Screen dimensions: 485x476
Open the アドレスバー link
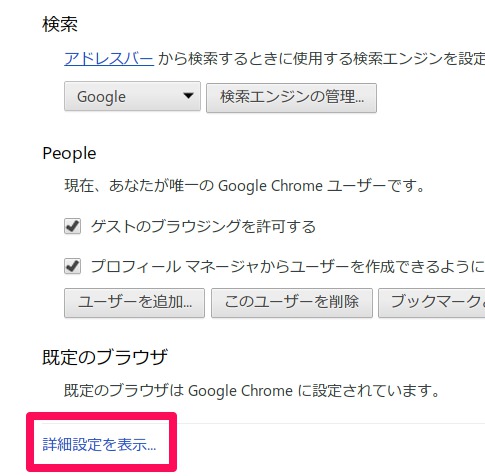[109, 59]
